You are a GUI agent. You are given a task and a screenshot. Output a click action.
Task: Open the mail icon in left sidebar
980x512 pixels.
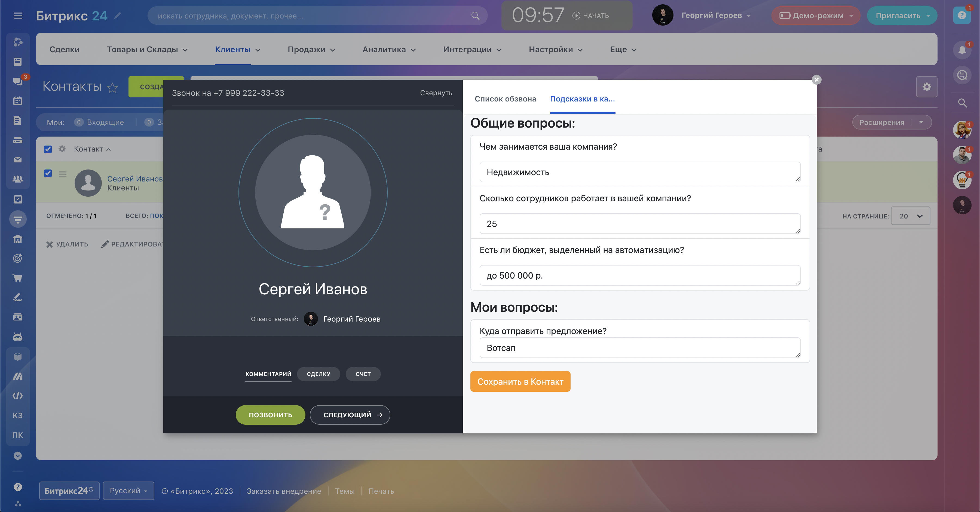pos(17,160)
